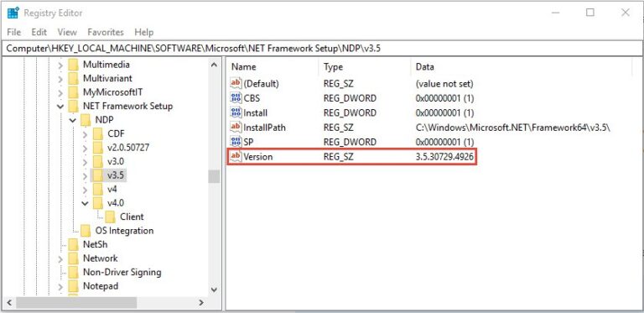Screen dimensions: 644x313
Task: Expand the v2.0.50727 key
Action: pos(85,148)
